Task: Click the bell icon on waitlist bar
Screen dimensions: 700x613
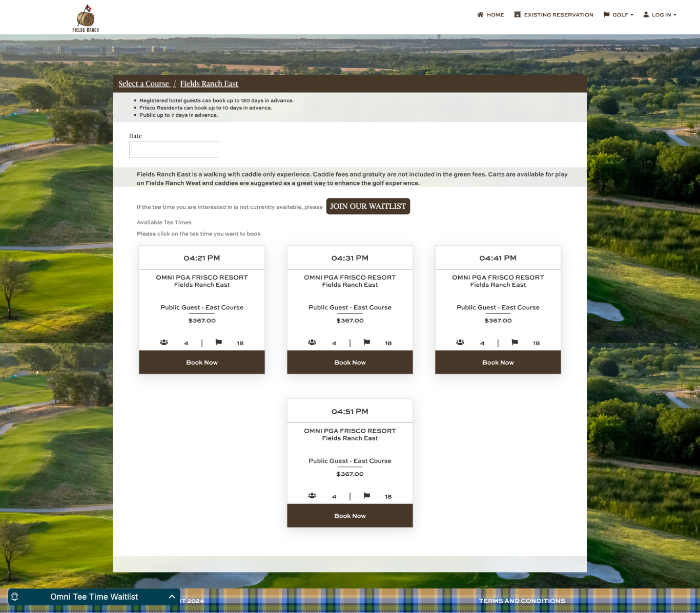Action: [15, 597]
